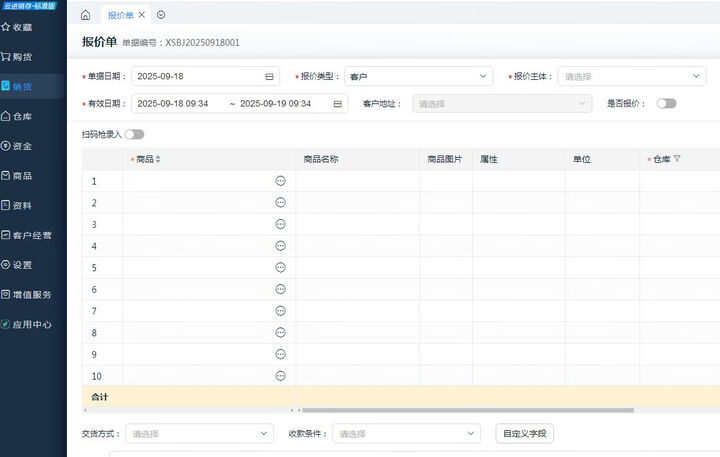This screenshot has height=457, width=720.
Task: Click the filter icon beside 仓库 column
Action: [677, 159]
